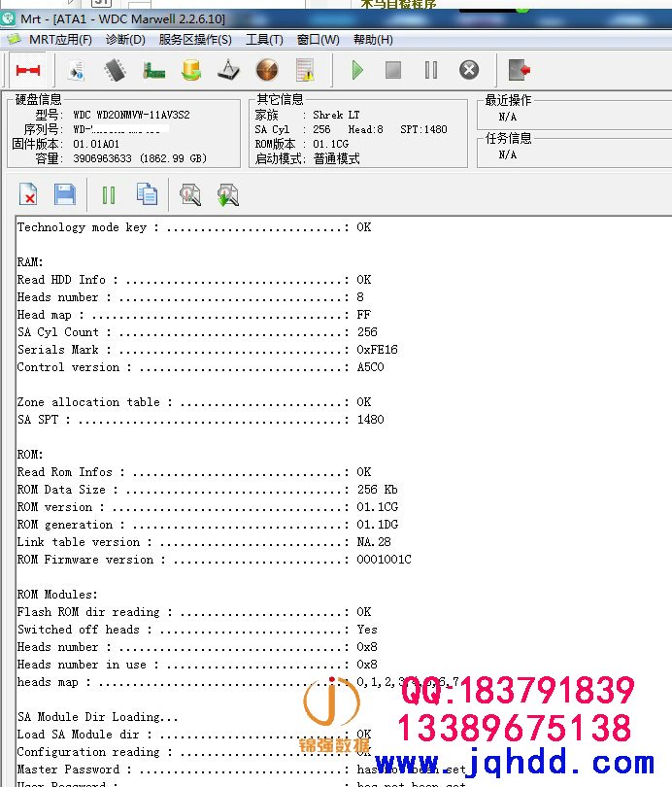Image resolution: width=672 pixels, height=787 pixels.
Task: Open the 工具(T) menu
Action: tap(264, 40)
